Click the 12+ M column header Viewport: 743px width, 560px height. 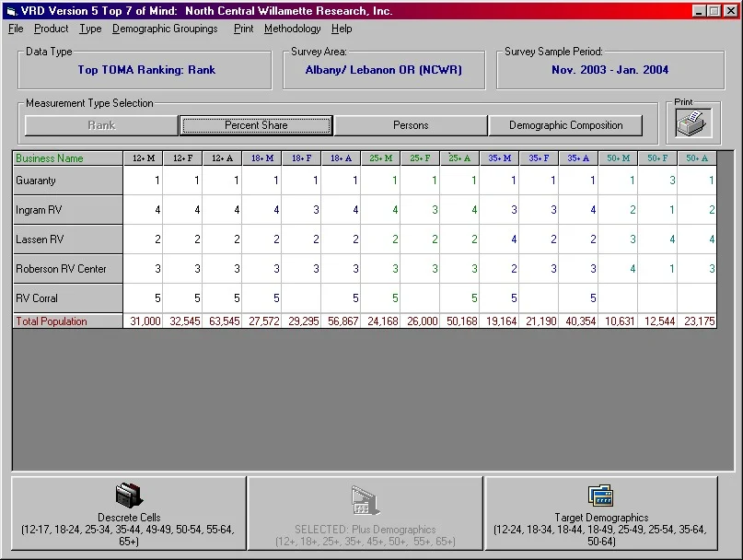143,158
